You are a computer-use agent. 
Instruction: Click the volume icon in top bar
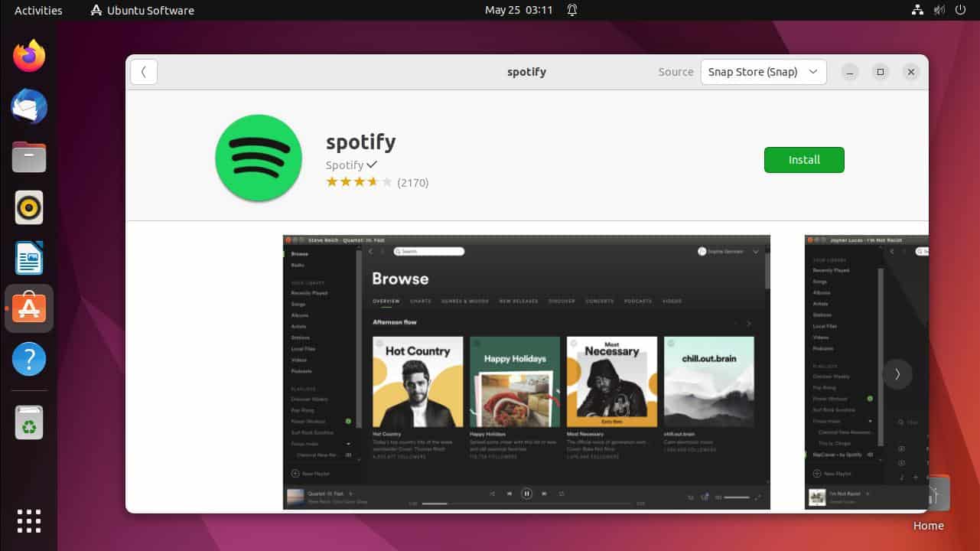pyautogui.click(x=939, y=11)
